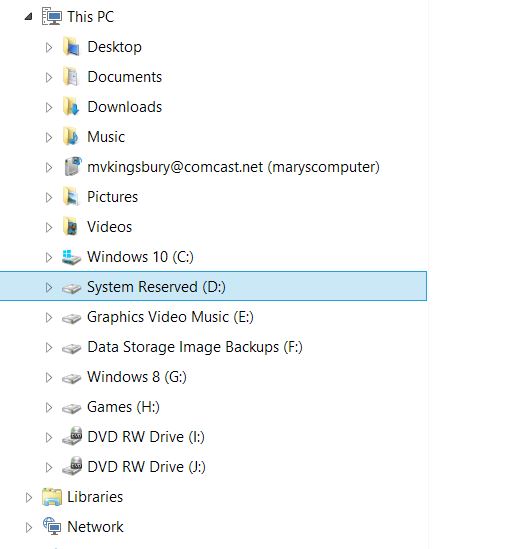Open the Desktop folder label
The image size is (509, 549).
114,47
